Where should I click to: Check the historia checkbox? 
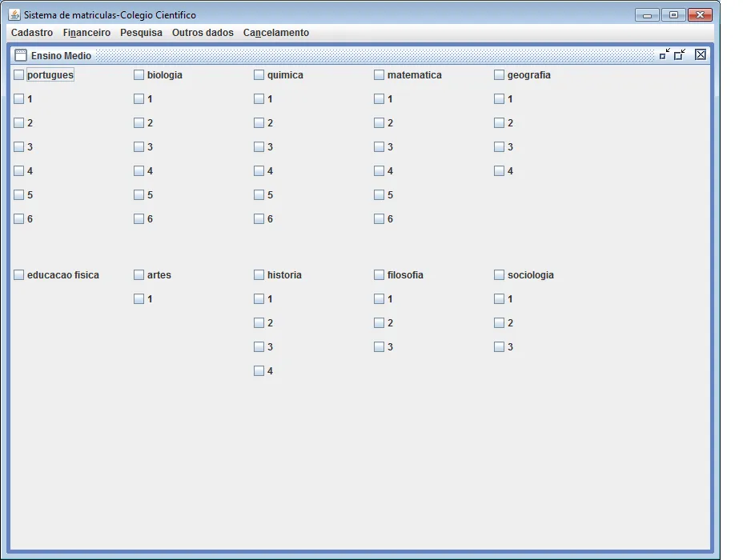tap(259, 274)
